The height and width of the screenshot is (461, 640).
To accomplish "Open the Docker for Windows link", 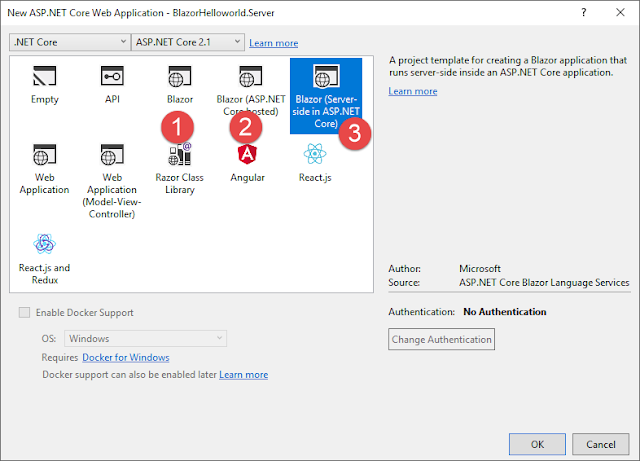I will [x=126, y=358].
